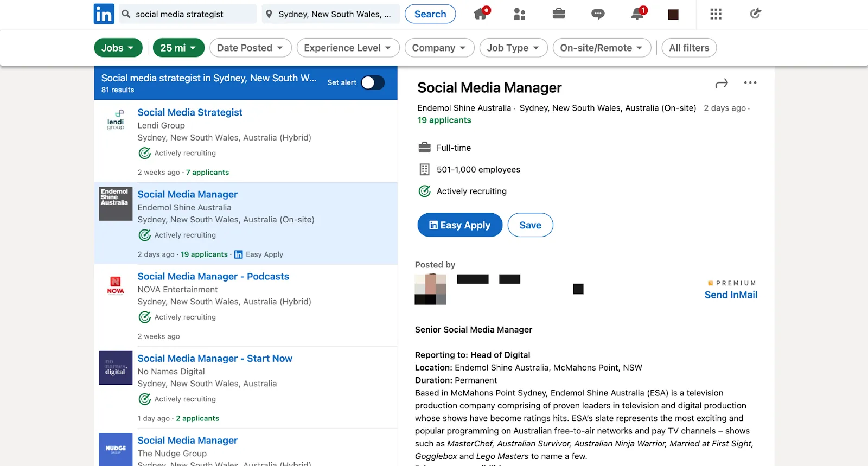Click the Social Media Manager job detail title

tap(489, 88)
